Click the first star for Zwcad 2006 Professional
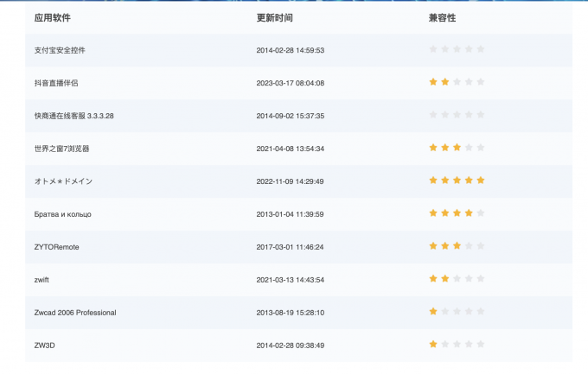588x374 pixels. click(x=433, y=312)
